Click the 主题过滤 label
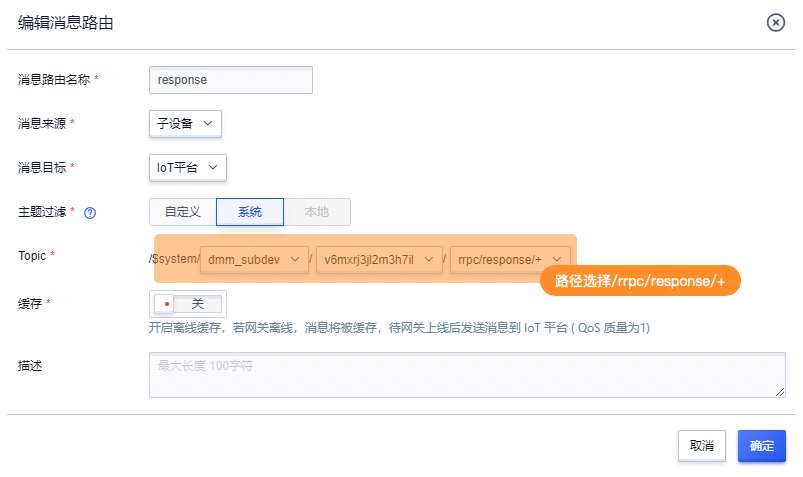 coord(42,212)
